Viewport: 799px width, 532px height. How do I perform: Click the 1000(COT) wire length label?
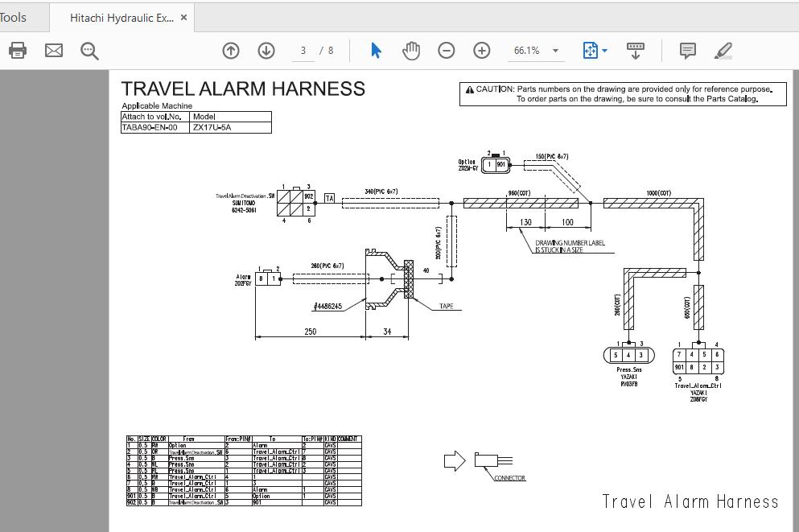point(658,193)
